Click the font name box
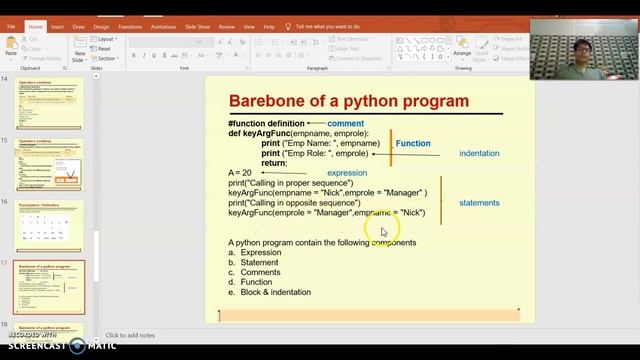Viewport: 640px width, 360px height. (162, 42)
